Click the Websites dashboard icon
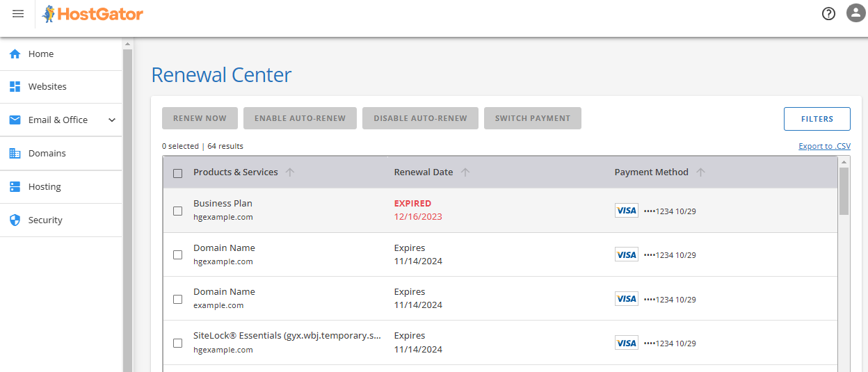 (x=15, y=87)
